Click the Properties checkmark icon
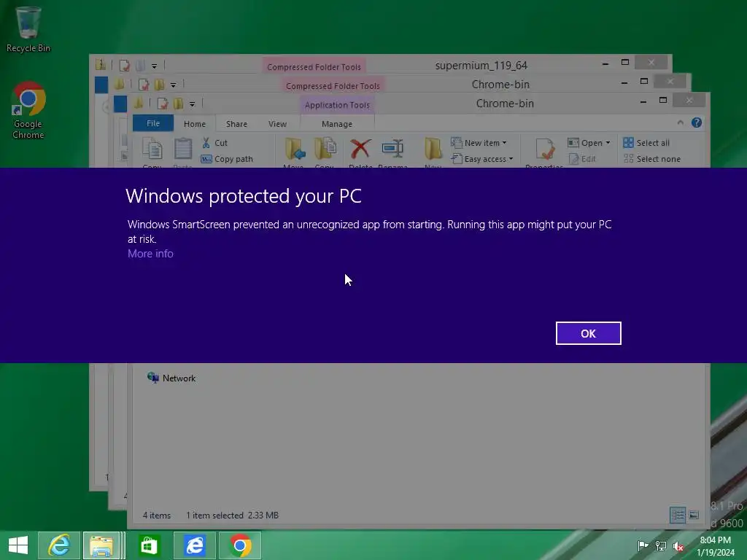747x560 pixels. [x=544, y=149]
